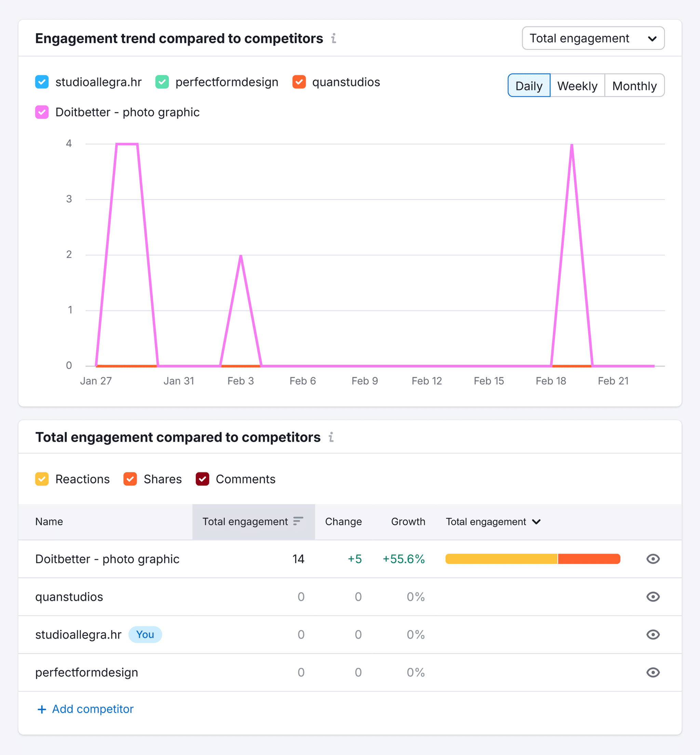Click the Jan 31 axis label
The image size is (700, 755).
[x=179, y=381]
